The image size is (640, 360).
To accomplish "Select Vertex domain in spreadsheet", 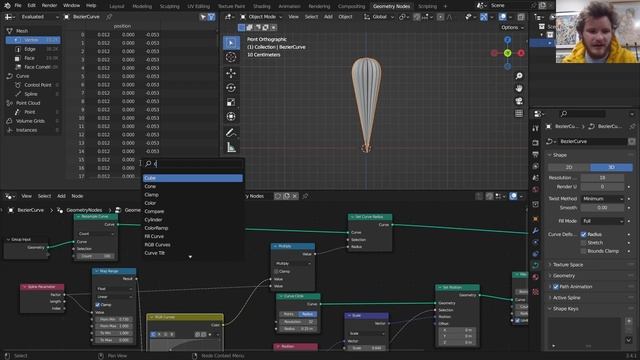I will click(33, 40).
